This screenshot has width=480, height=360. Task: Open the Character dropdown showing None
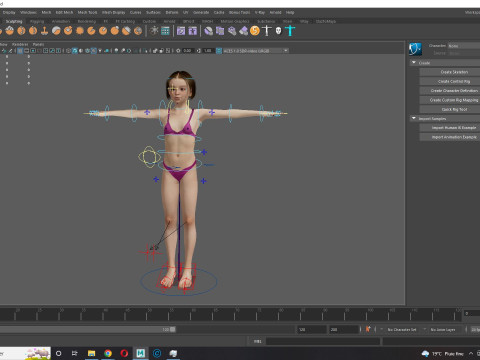click(464, 46)
